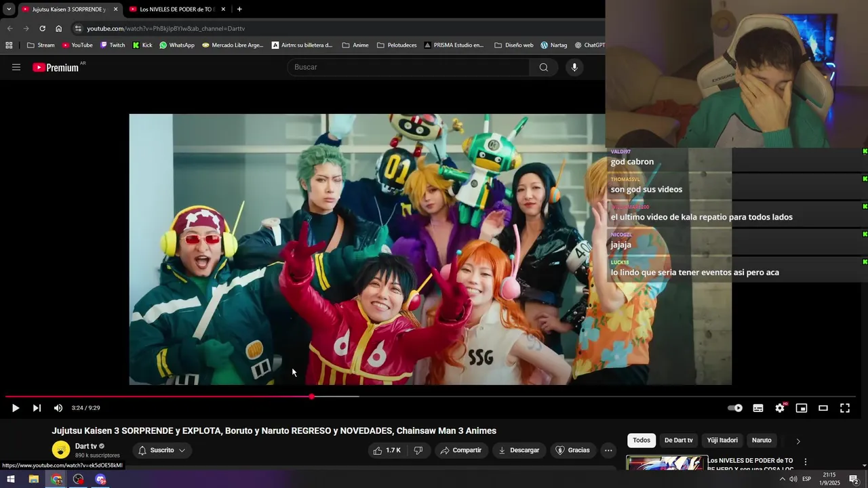Image resolution: width=868 pixels, height=488 pixels.
Task: Open a new browser tab
Action: (239, 9)
